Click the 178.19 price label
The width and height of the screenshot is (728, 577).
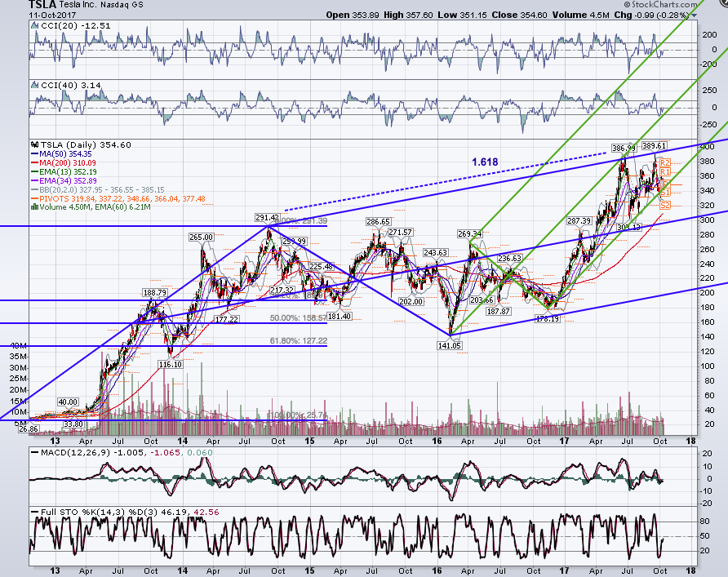pos(548,319)
